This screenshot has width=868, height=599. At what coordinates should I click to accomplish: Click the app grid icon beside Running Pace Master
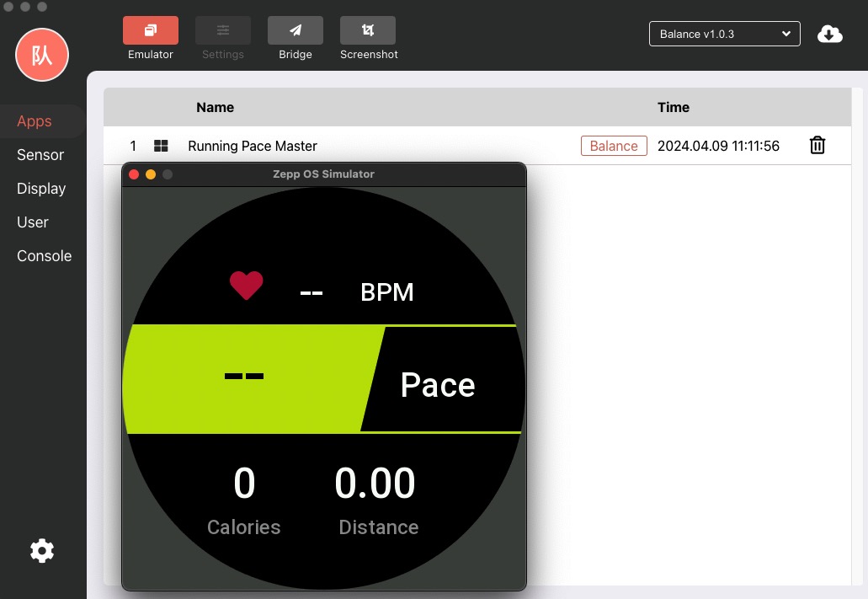(161, 146)
